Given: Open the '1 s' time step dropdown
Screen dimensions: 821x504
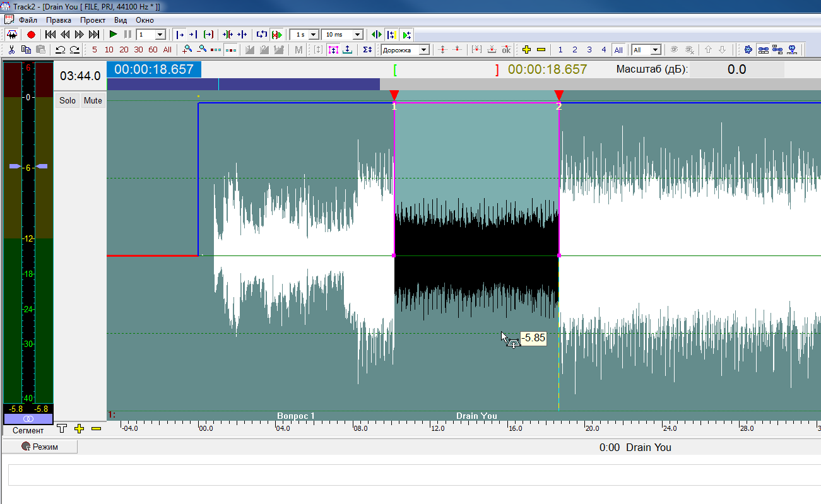Looking at the screenshot, I should [x=314, y=35].
